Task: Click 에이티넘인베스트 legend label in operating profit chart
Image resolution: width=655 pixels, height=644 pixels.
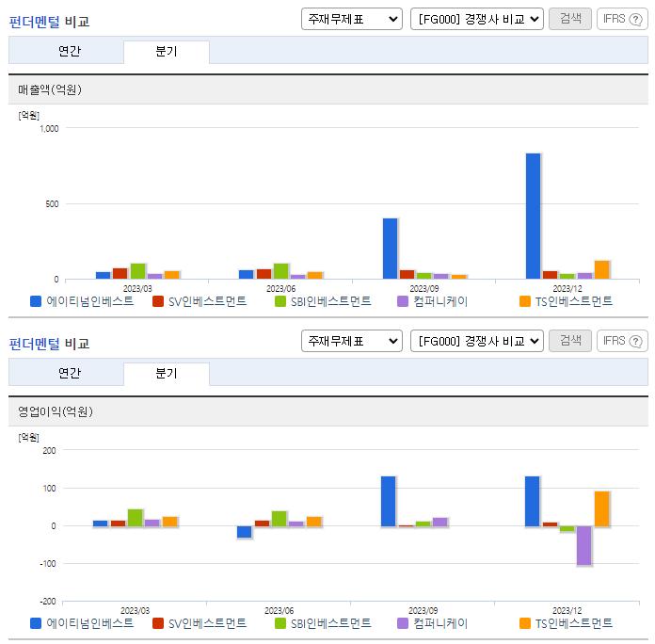Action: tap(89, 623)
